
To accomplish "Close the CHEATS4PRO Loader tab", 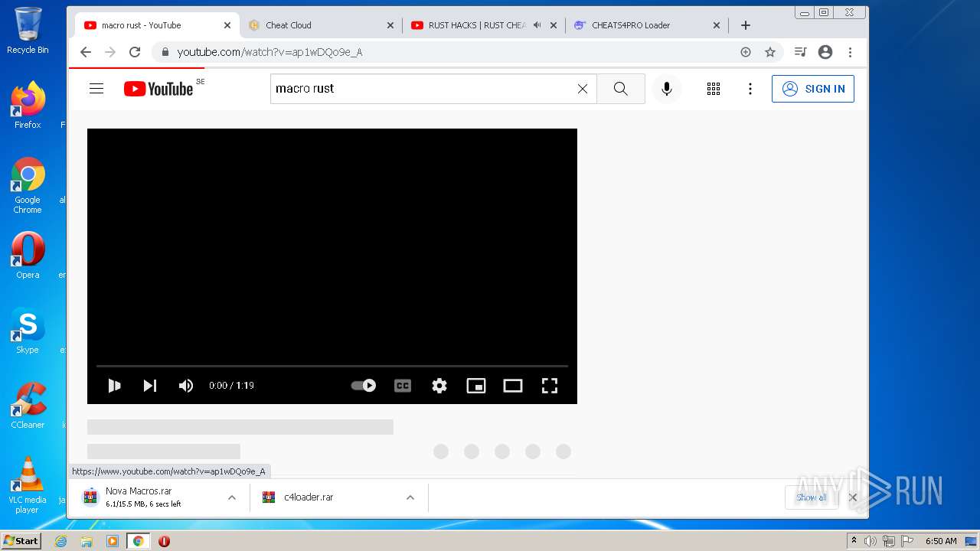I will [x=717, y=25].
